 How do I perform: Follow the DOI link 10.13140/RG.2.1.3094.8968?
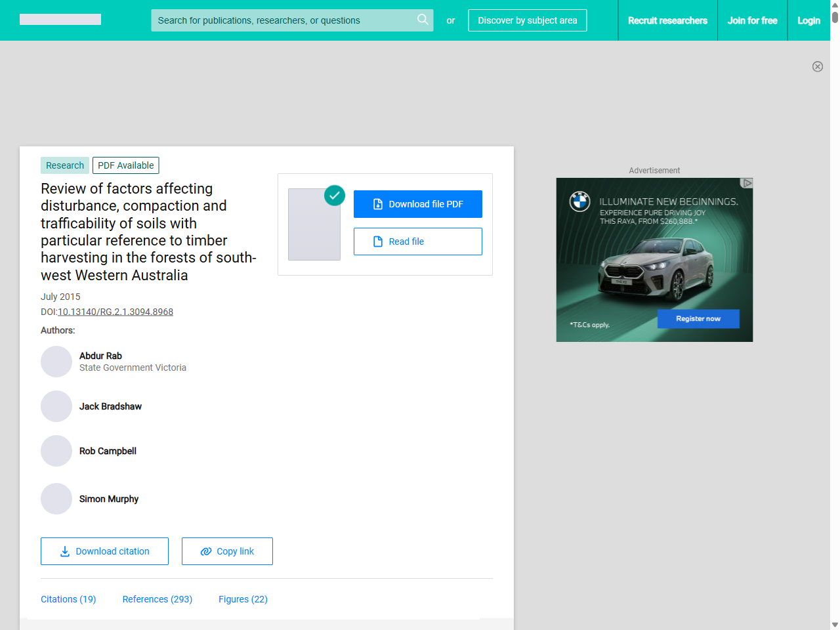[x=115, y=312]
